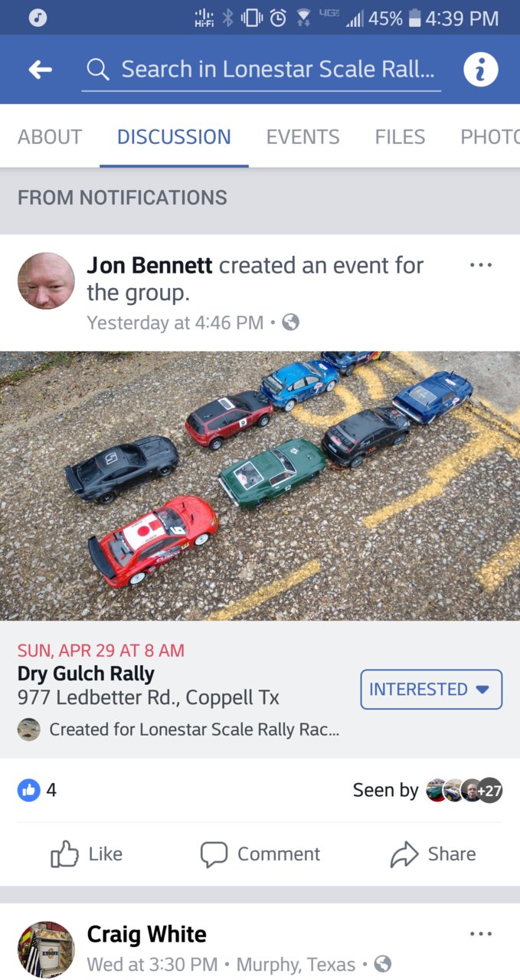Open the Files tab
This screenshot has height=980, width=520.
pyautogui.click(x=400, y=137)
